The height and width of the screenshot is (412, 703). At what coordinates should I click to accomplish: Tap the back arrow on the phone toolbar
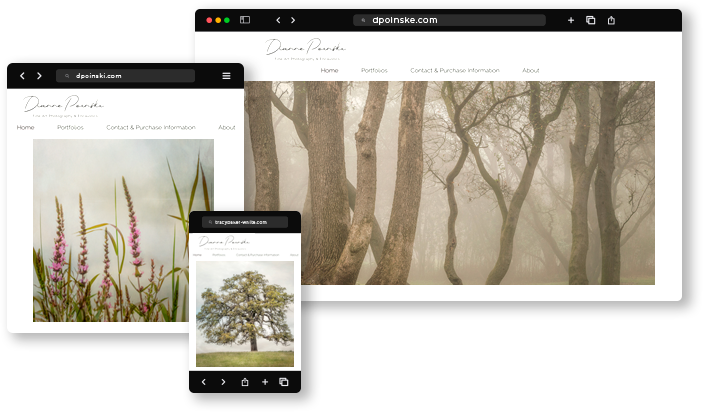(x=204, y=382)
